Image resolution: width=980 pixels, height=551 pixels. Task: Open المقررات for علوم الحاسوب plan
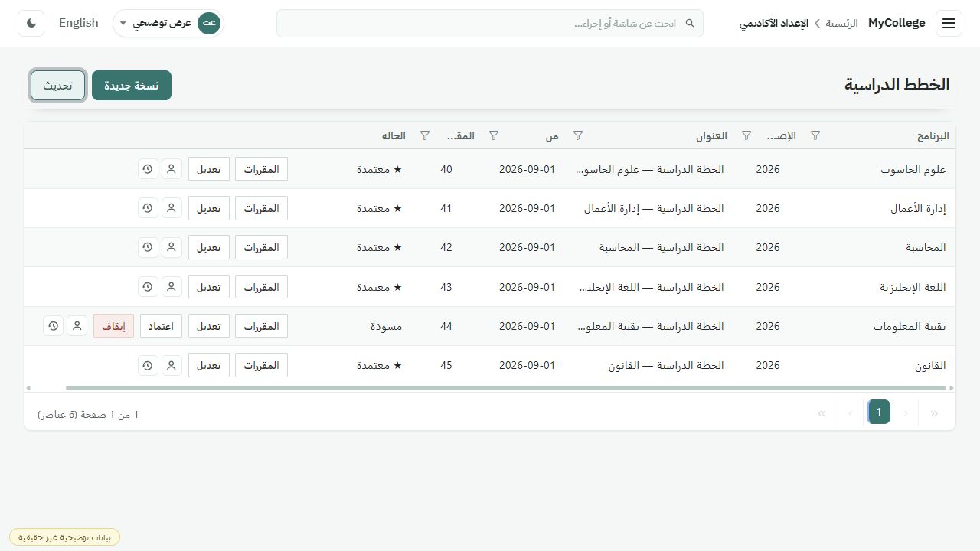pos(261,169)
